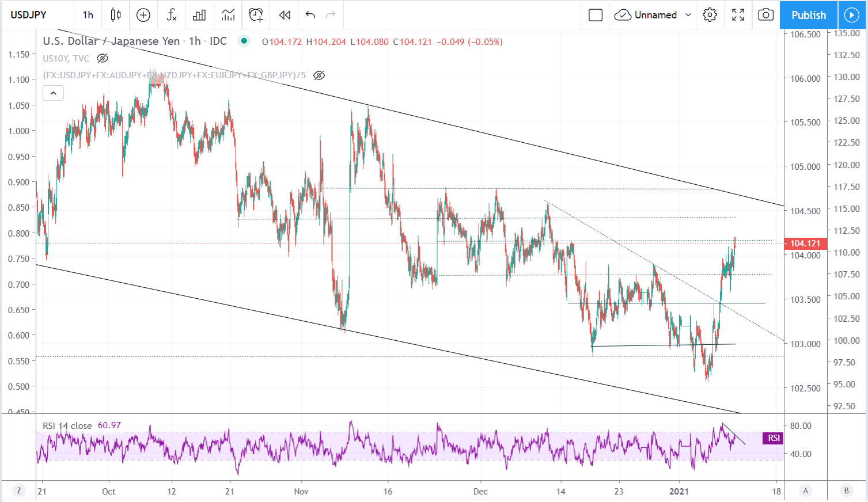Toggle auto scale A button
The width and height of the screenshot is (868, 502).
806,490
